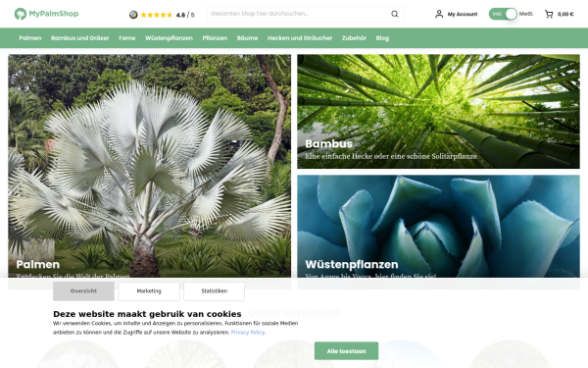Image resolution: width=588 pixels, height=368 pixels.
Task: Open the Blog menu item
Action: 382,38
